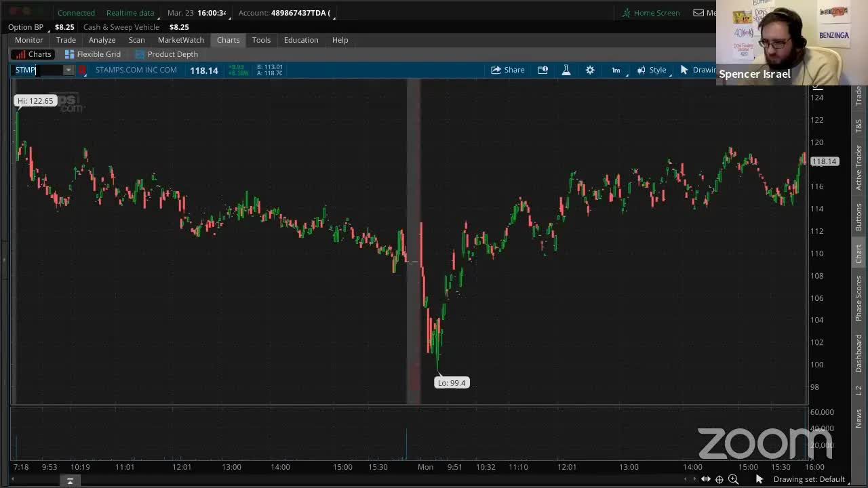Open chart settings gear icon
868x488 pixels.
coord(590,70)
